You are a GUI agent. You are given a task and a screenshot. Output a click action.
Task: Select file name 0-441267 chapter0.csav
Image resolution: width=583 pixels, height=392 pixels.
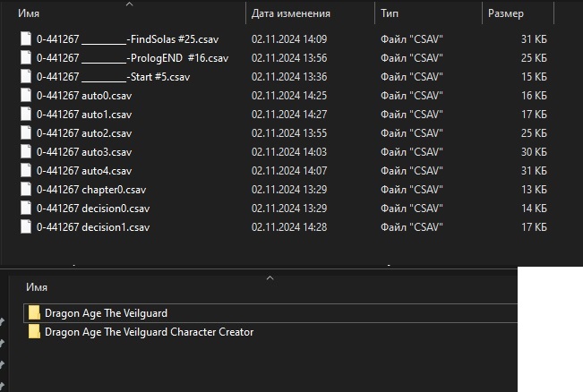pyautogui.click(x=91, y=190)
